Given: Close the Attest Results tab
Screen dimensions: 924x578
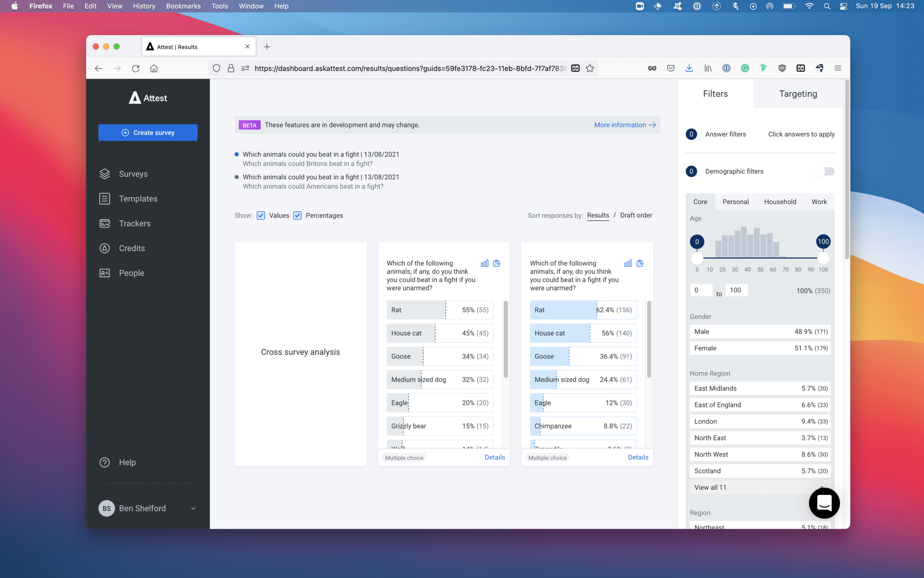Looking at the screenshot, I should pos(247,47).
